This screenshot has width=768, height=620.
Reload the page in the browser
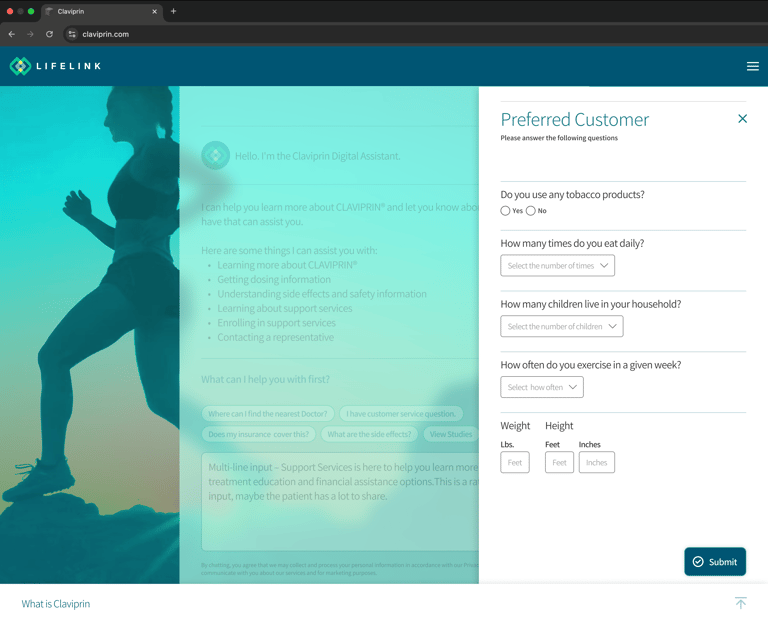coord(49,34)
